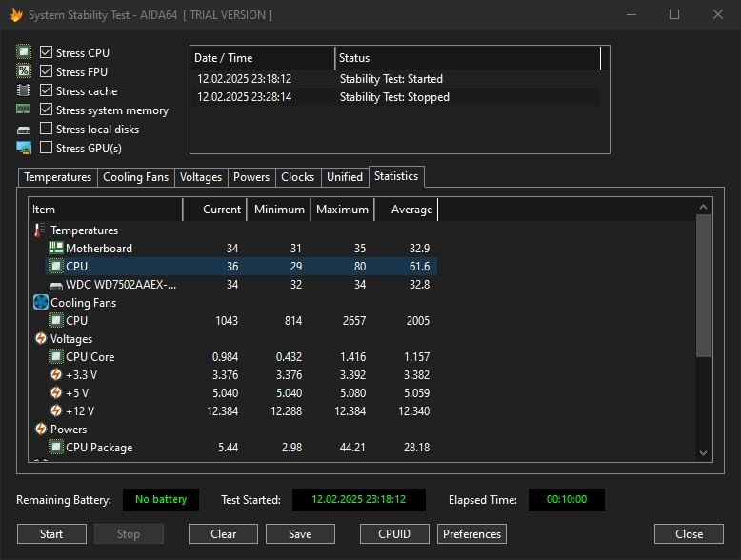This screenshot has height=560, width=741.
Task: Click the CPU Core row chip icon
Action: 56,356
